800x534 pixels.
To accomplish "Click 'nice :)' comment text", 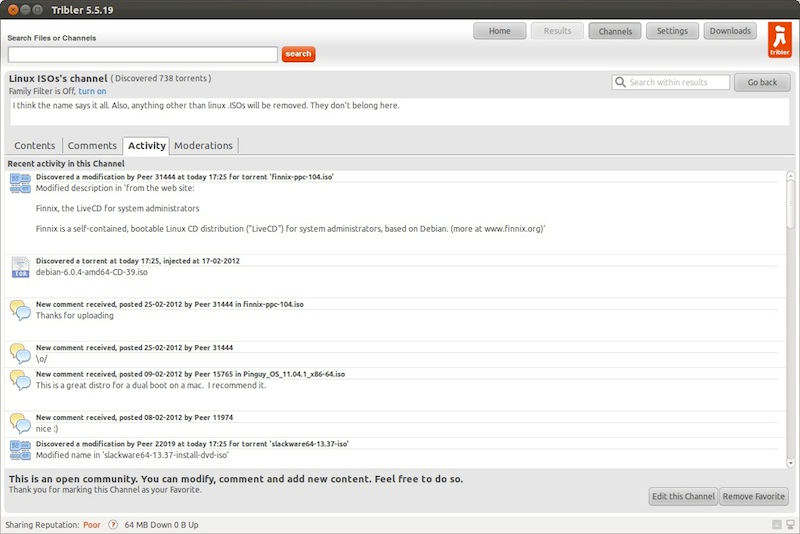I will pyautogui.click(x=47, y=429).
